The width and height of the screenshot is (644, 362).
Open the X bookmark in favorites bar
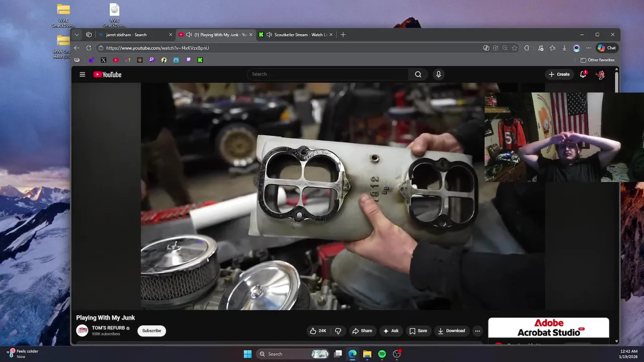coord(104,60)
